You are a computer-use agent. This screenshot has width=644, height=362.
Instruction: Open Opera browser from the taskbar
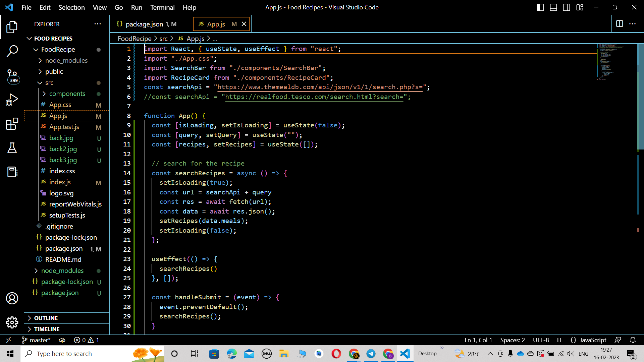coord(336,354)
